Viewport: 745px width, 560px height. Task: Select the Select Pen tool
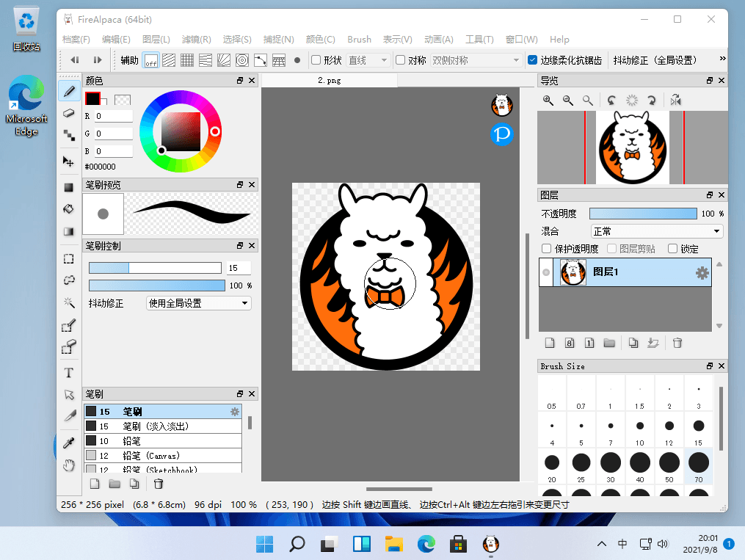point(69,325)
